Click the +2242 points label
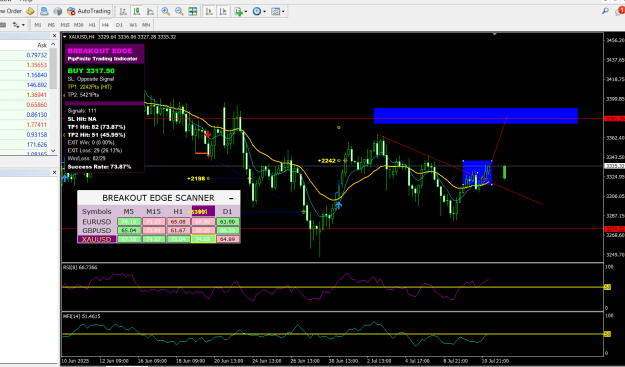625x367 pixels. coord(326,161)
